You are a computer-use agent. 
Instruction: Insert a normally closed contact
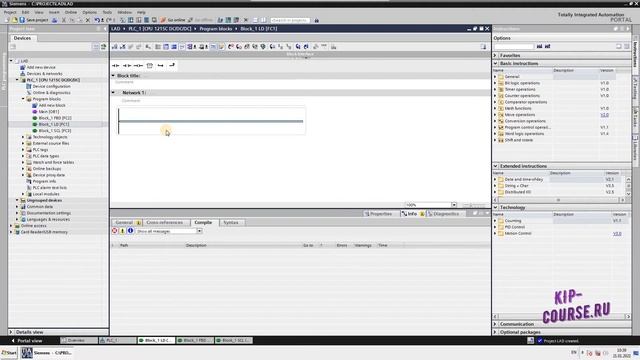(x=127, y=65)
